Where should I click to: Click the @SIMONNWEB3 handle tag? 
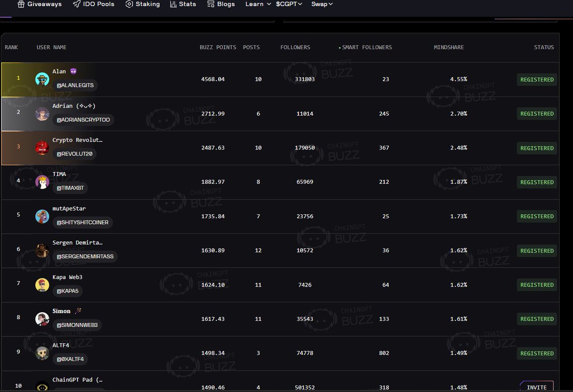point(77,325)
